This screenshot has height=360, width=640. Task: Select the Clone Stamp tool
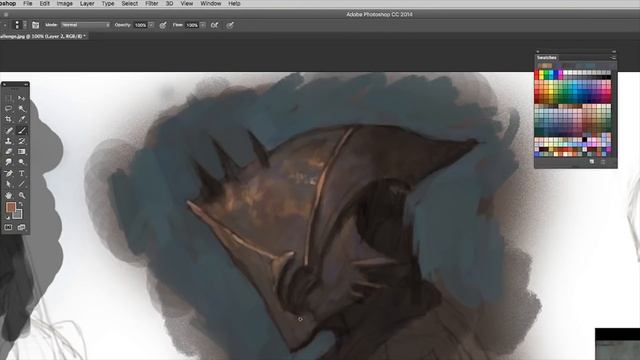click(x=9, y=141)
